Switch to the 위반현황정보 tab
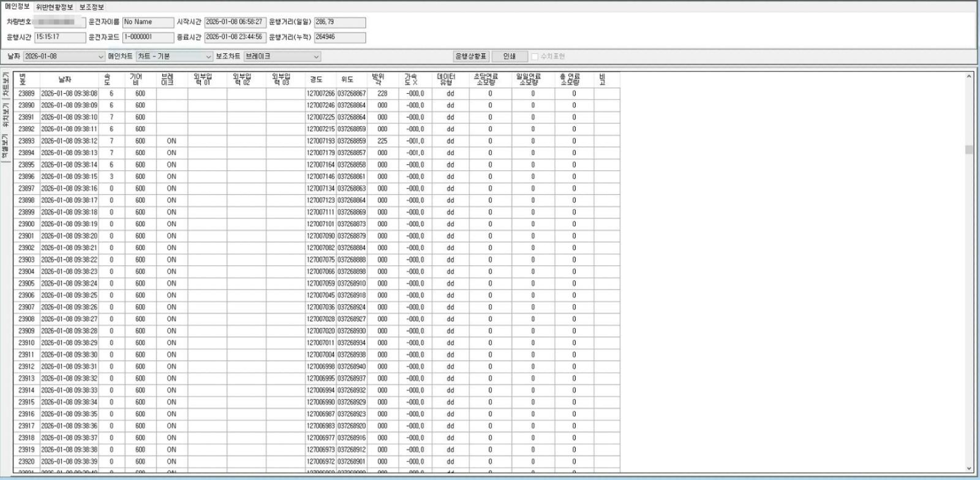This screenshot has width=980, height=480. 54,7
